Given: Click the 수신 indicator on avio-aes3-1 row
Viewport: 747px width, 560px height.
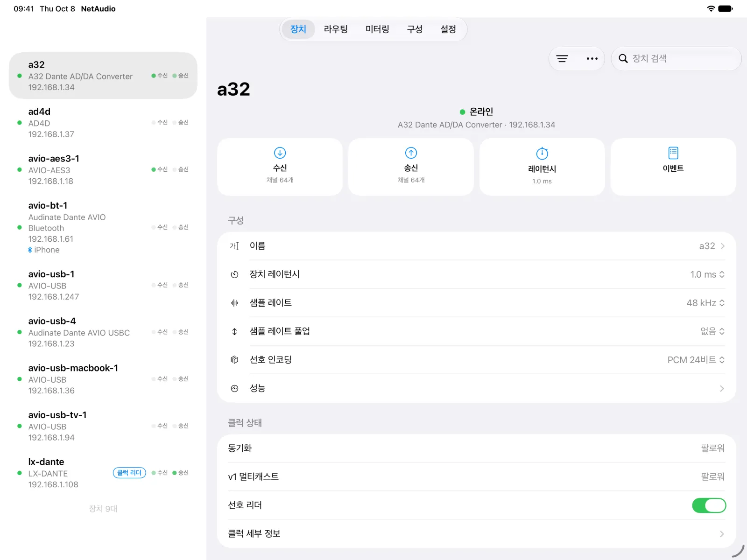Looking at the screenshot, I should [x=159, y=169].
